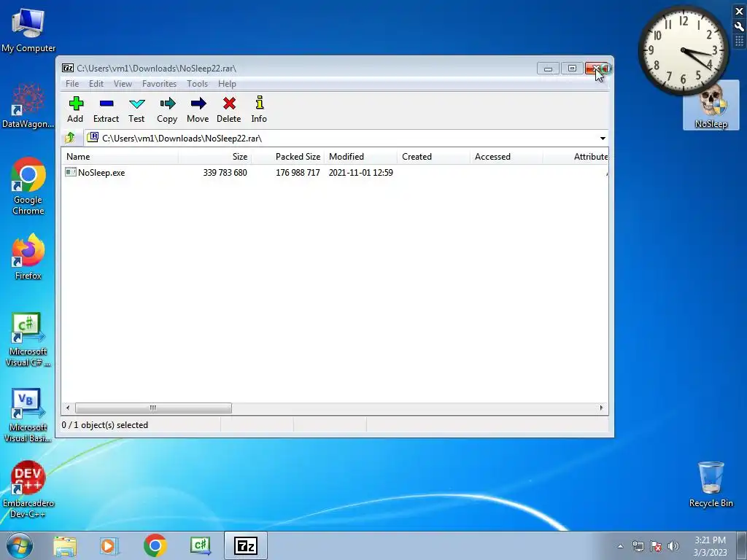Viewport: 747px width, 560px height.
Task: Open the Tools menu
Action: coord(197,83)
